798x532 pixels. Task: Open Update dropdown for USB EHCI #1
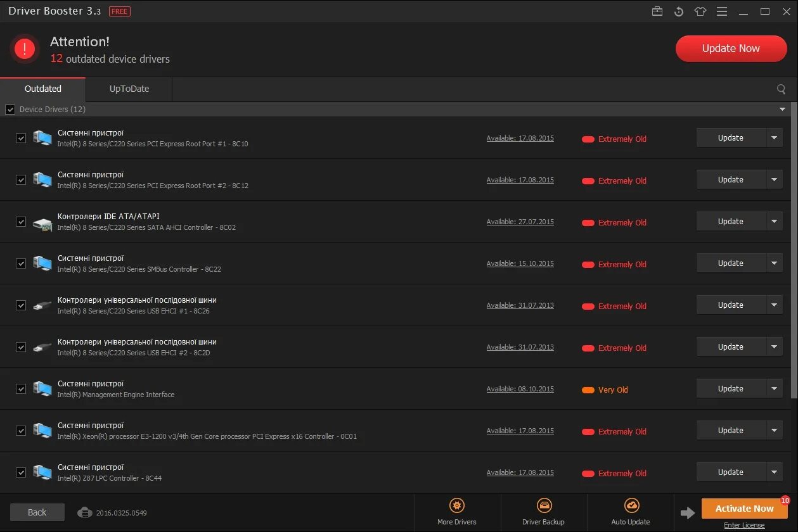(774, 305)
